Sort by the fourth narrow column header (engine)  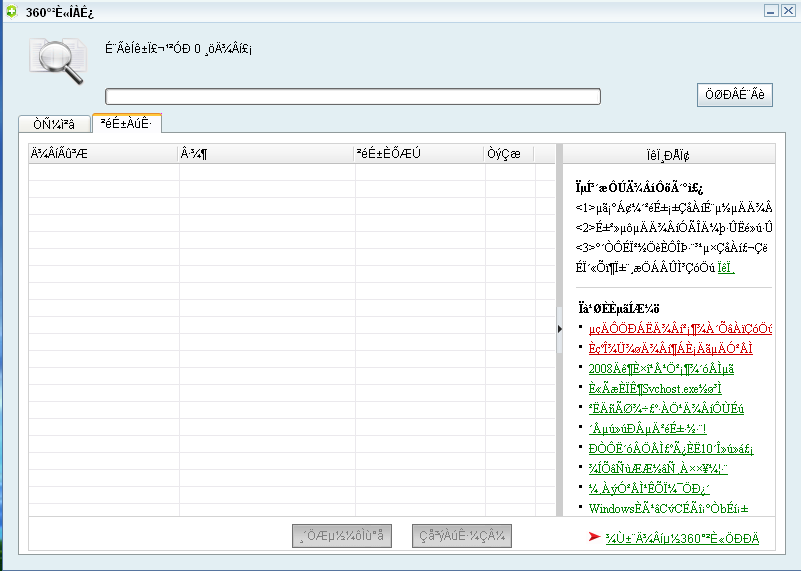(509, 153)
